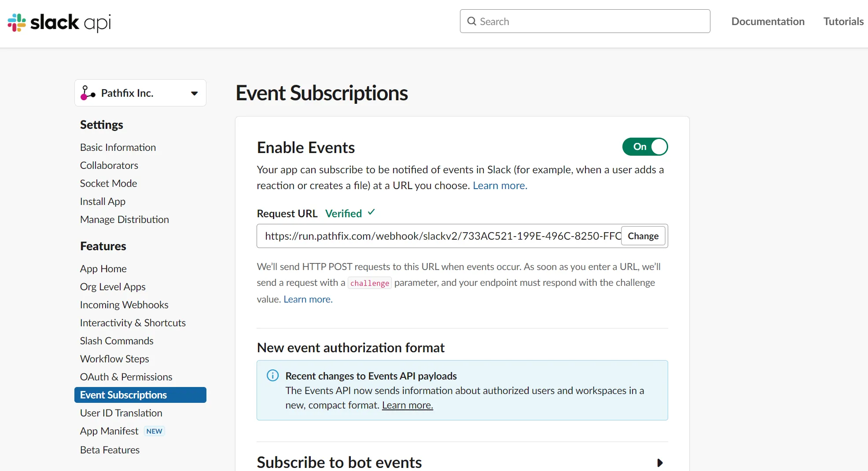Open the Pathfix Inc. app dropdown
This screenshot has height=471, width=868.
[x=140, y=93]
